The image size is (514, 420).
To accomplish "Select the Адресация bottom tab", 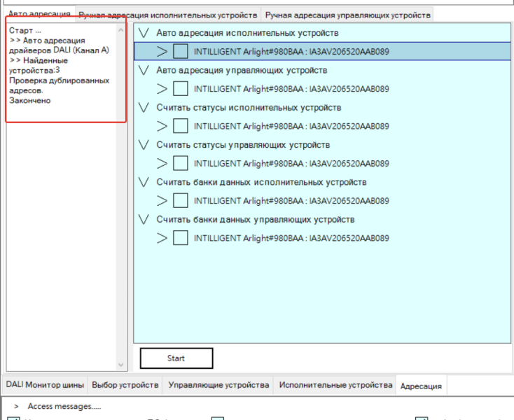I will [x=421, y=386].
